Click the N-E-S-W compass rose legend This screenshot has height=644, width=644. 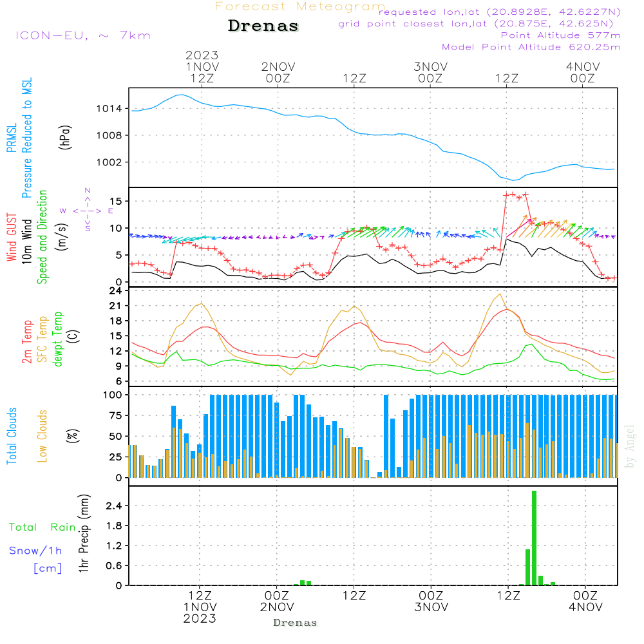click(87, 210)
